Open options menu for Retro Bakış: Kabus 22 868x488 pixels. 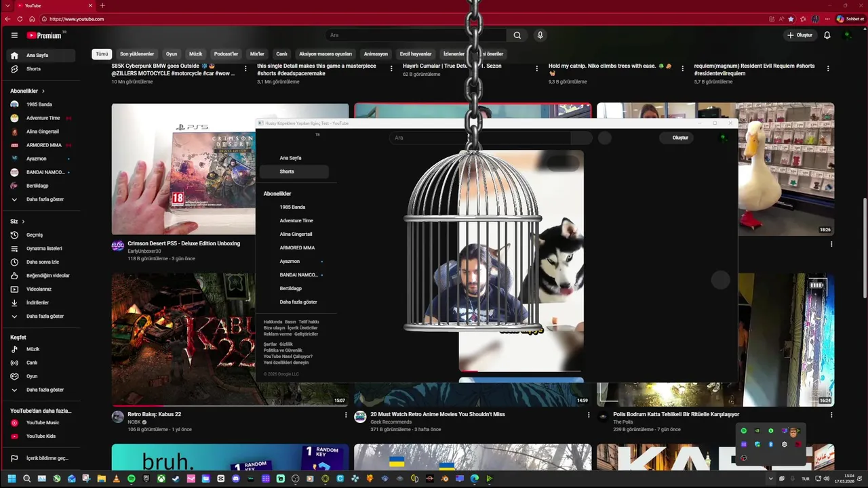[346, 415]
